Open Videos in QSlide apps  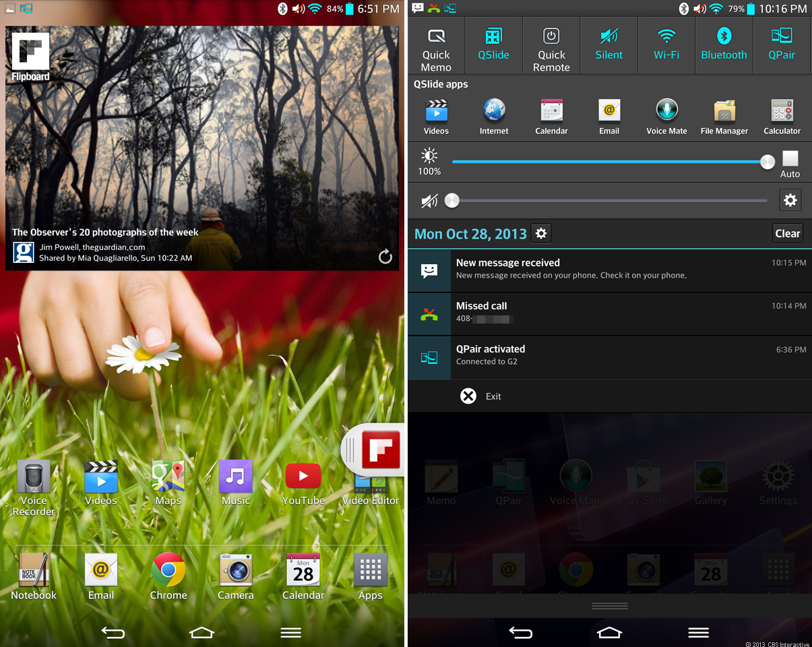click(x=436, y=117)
